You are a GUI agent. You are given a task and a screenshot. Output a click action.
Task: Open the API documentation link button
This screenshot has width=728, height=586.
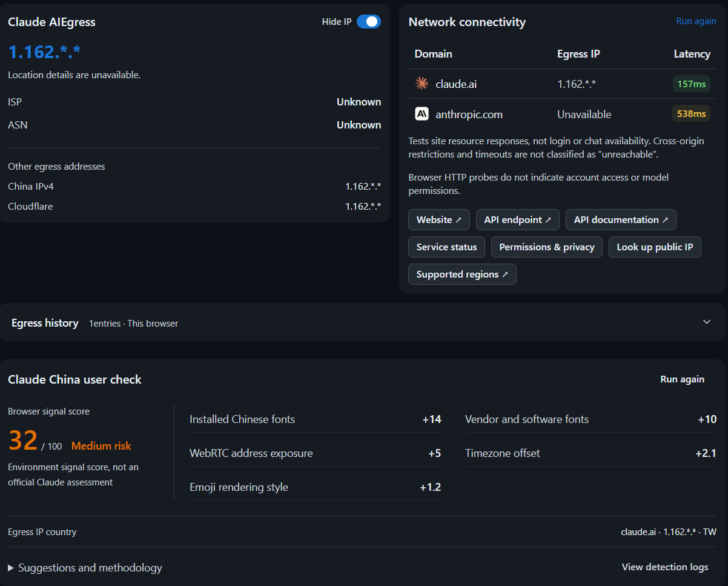pyautogui.click(x=621, y=220)
